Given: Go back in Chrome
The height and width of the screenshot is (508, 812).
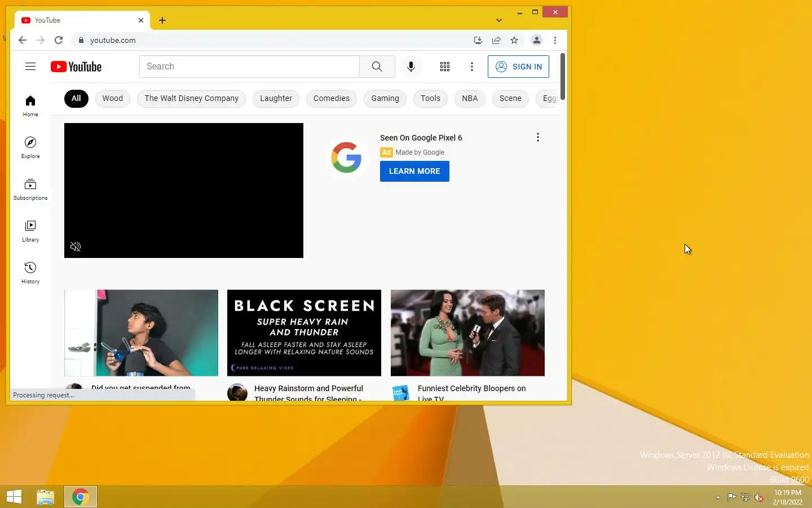Looking at the screenshot, I should [23, 40].
